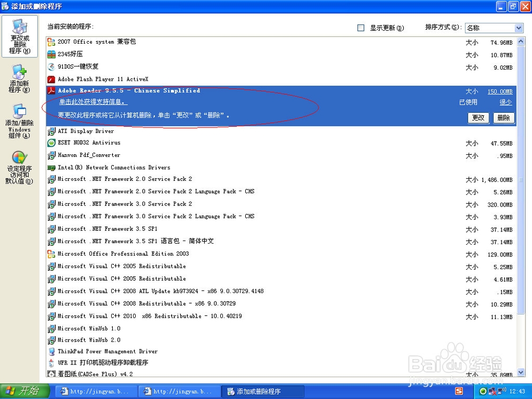
Task: Toggle the 显示更新 checkbox
Action: coord(361,28)
